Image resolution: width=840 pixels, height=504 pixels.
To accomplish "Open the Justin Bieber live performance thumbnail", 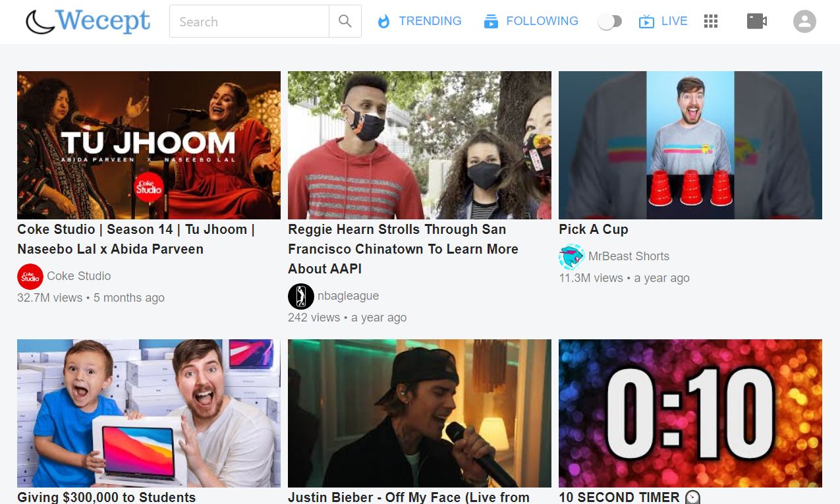I will [420, 413].
